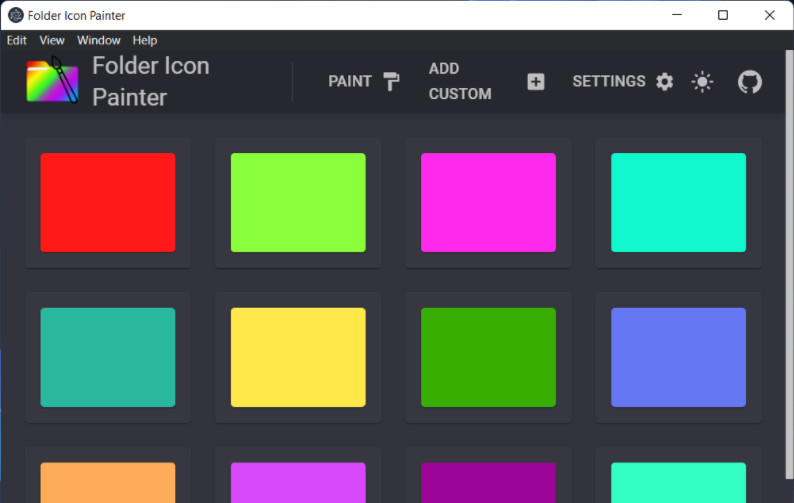794x503 pixels.
Task: Select the dark purple color swatch
Action: pyautogui.click(x=488, y=483)
